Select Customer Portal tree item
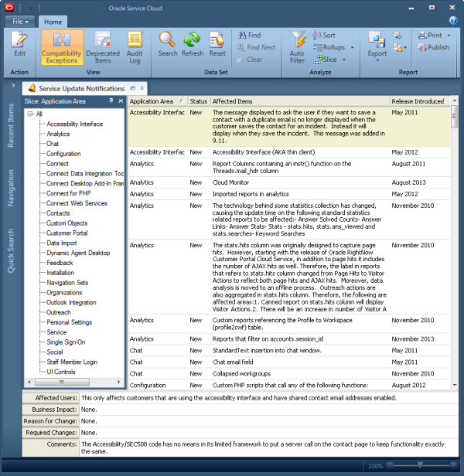 (x=67, y=233)
